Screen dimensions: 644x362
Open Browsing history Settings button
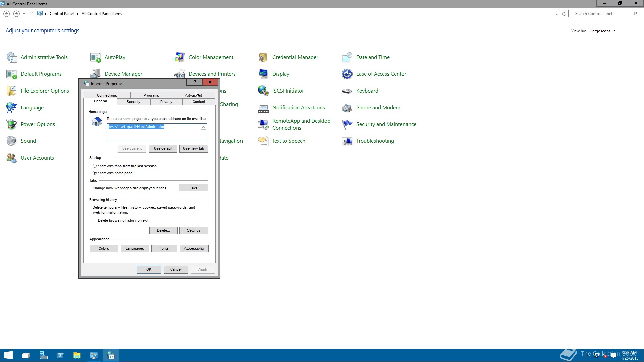(x=194, y=230)
